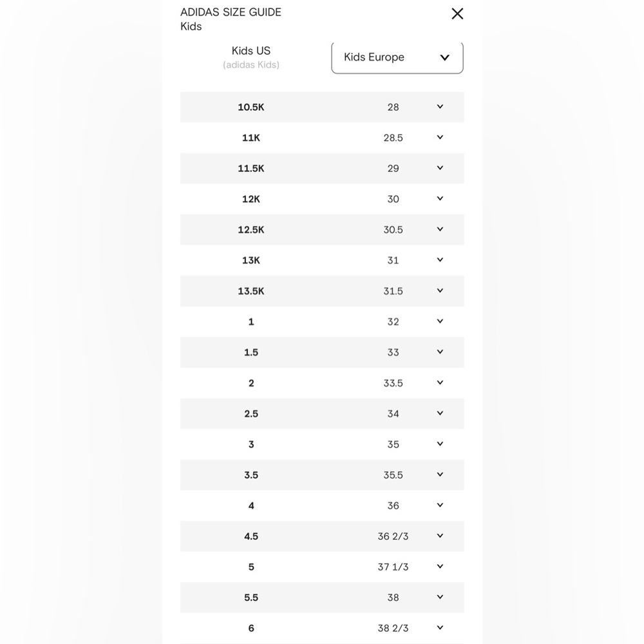Image resolution: width=644 pixels, height=644 pixels.
Task: Expand the size 4.5 row chevron
Action: click(440, 536)
